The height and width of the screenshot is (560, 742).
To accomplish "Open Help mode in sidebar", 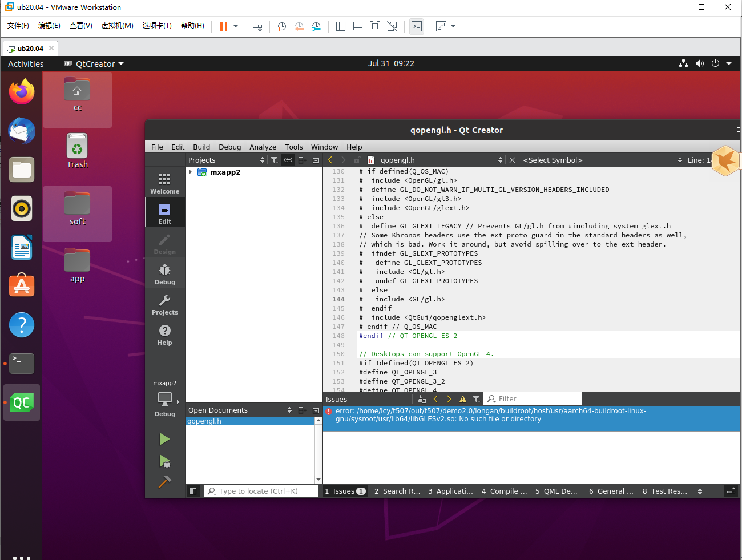I will point(165,333).
